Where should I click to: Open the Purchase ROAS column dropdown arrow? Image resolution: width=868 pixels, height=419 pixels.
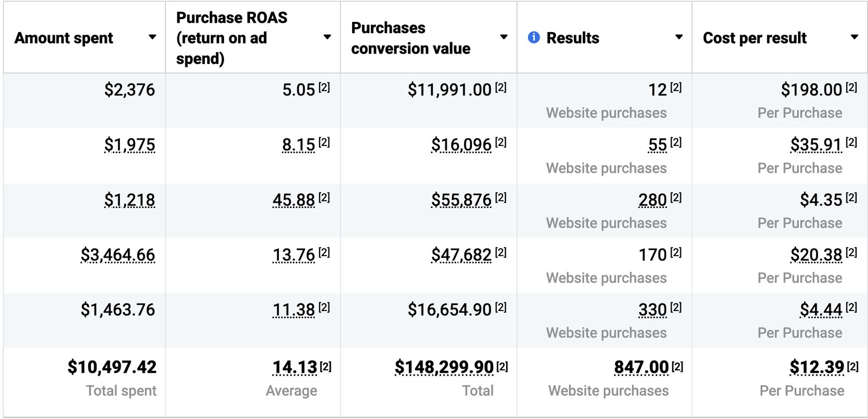[327, 37]
